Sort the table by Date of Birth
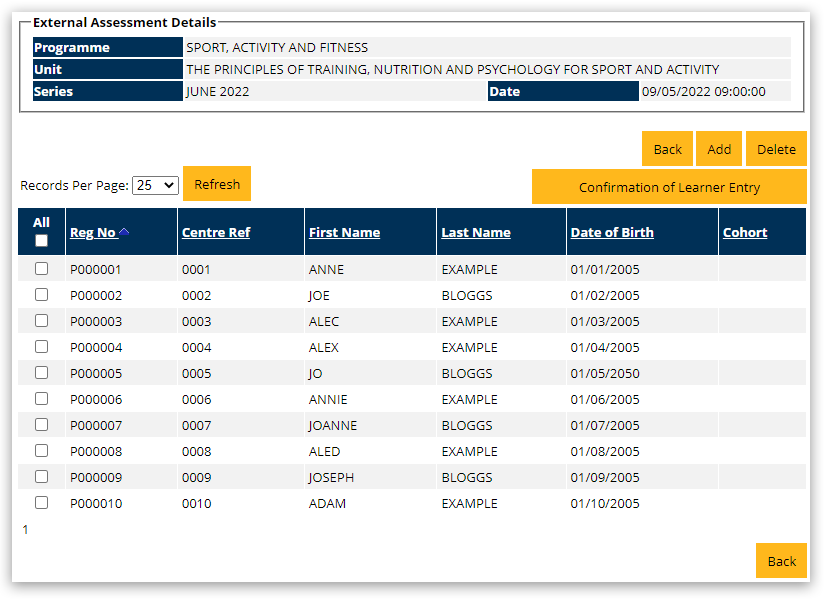Image resolution: width=828 pixels, height=600 pixels. [x=613, y=231]
